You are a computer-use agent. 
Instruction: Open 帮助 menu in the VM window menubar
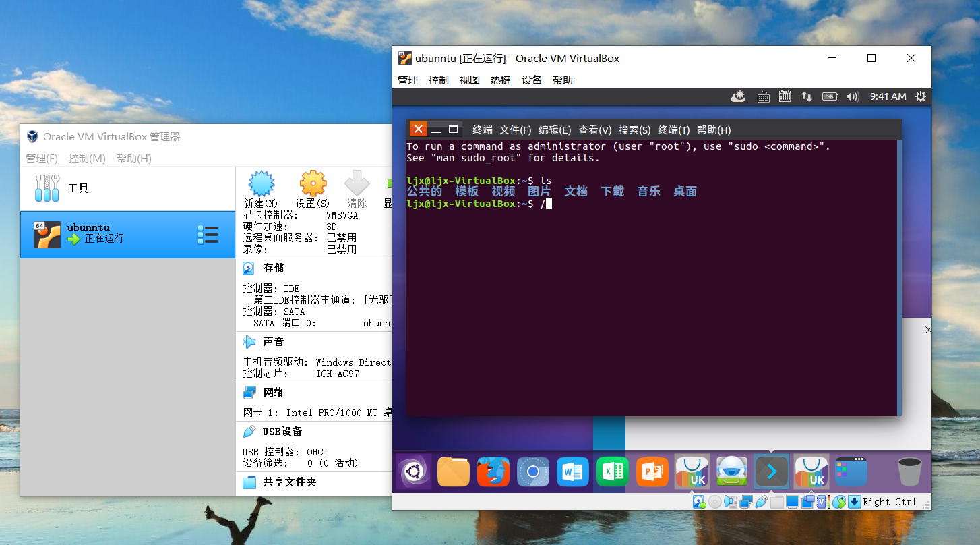pyautogui.click(x=563, y=80)
